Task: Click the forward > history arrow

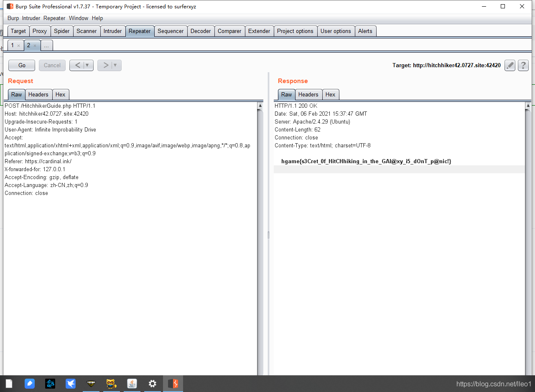Action: tap(105, 65)
